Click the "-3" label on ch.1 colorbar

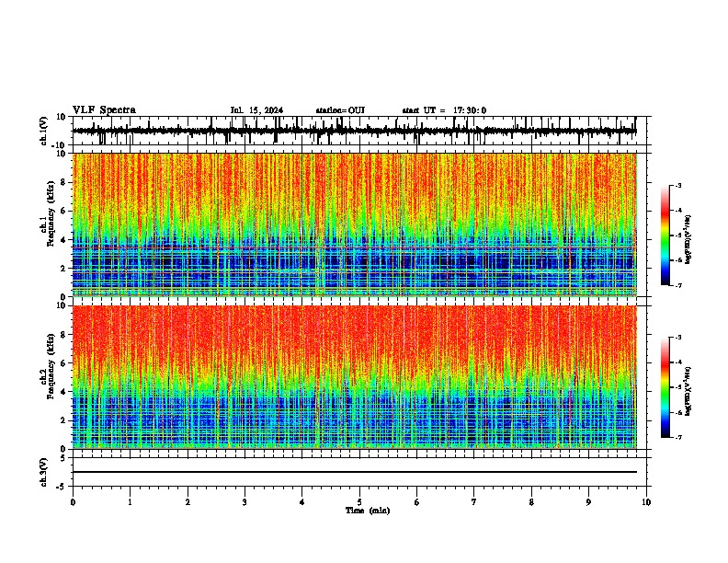coord(678,185)
